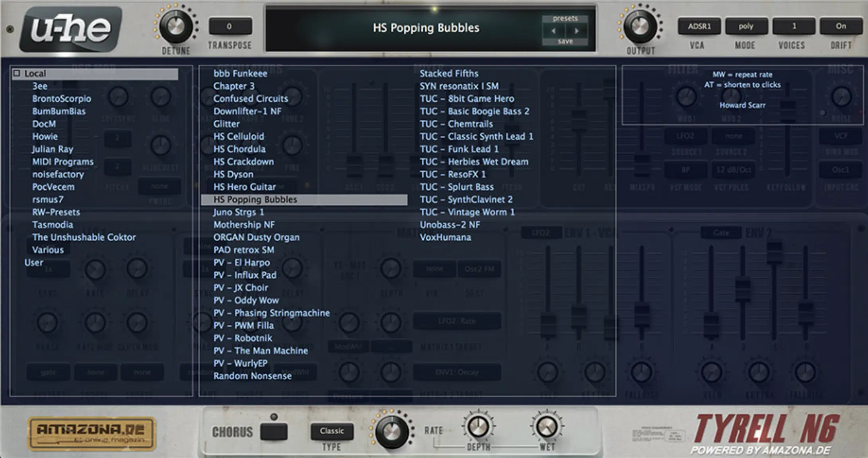This screenshot has width=868, height=458.
Task: Collapse the Local folder tree
Action: point(17,73)
